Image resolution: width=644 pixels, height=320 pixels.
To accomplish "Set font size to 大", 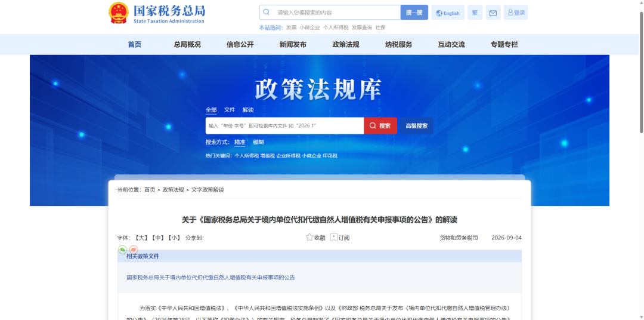I will [141, 238].
